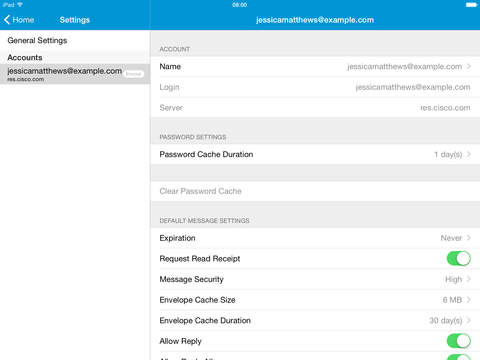The width and height of the screenshot is (480, 360).
Task: Tap the battery indicator icon
Action: click(x=471, y=5)
